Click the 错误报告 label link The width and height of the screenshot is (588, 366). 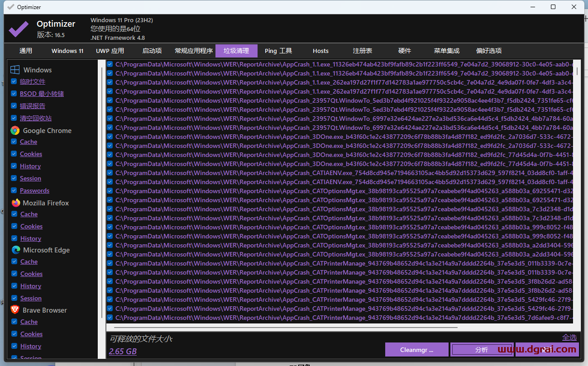tap(33, 106)
